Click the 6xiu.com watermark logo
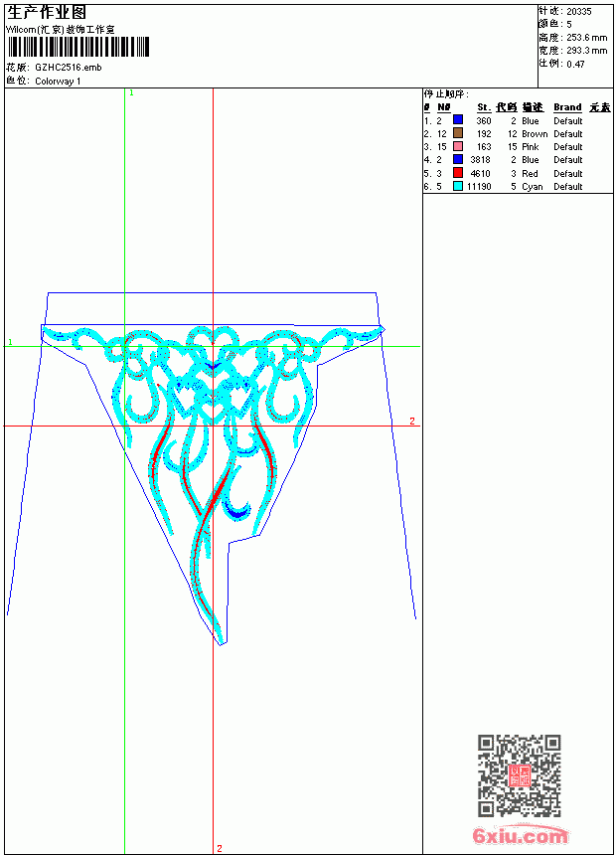 click(520, 834)
